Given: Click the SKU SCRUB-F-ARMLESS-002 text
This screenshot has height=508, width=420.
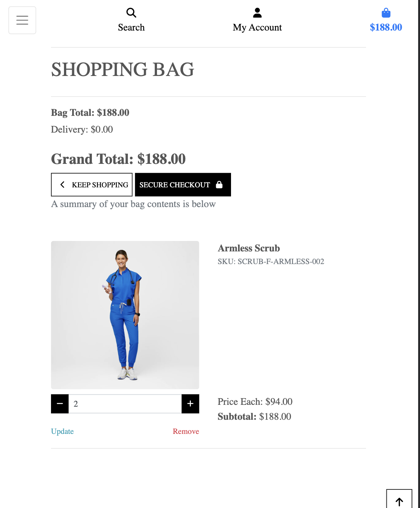Looking at the screenshot, I should [271, 261].
